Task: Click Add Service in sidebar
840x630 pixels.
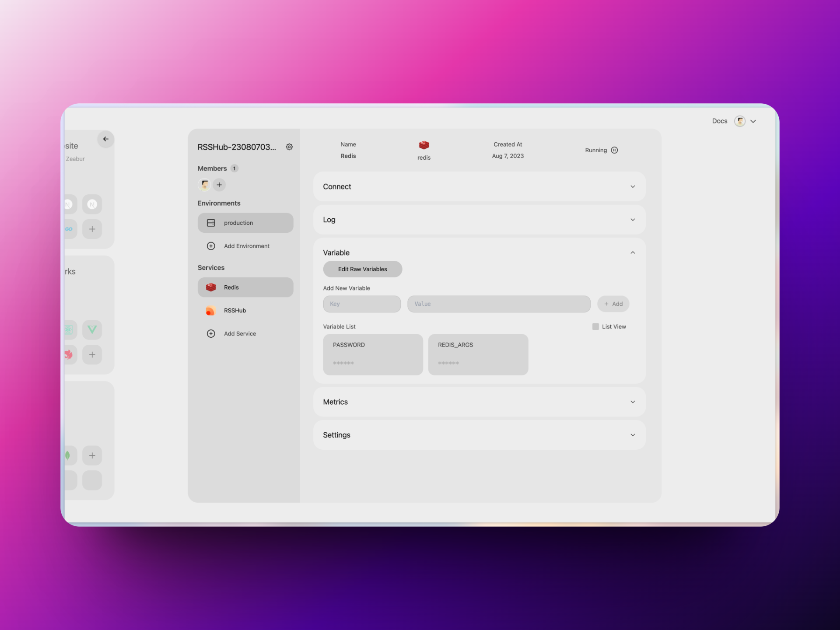Action: [239, 333]
